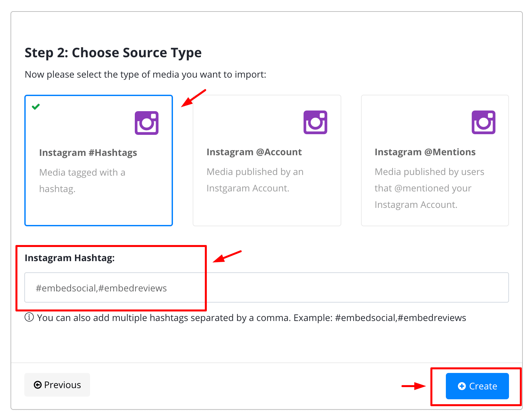Click the info icon beside the hashtag hint
The image size is (532, 419).
29,317
